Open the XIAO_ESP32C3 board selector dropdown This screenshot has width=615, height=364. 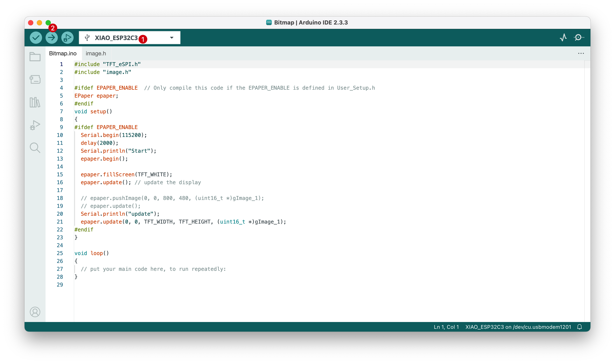(x=129, y=38)
